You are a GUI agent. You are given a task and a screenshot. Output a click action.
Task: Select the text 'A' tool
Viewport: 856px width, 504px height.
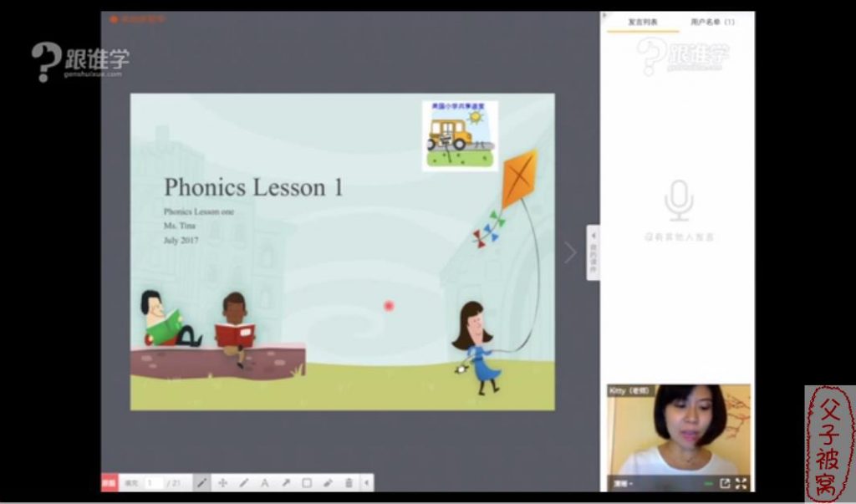tap(265, 483)
